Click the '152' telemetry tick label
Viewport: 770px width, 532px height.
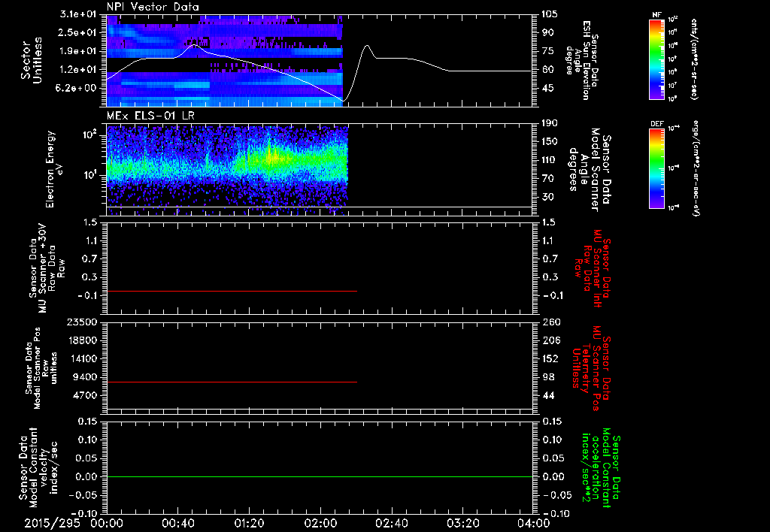point(550,358)
